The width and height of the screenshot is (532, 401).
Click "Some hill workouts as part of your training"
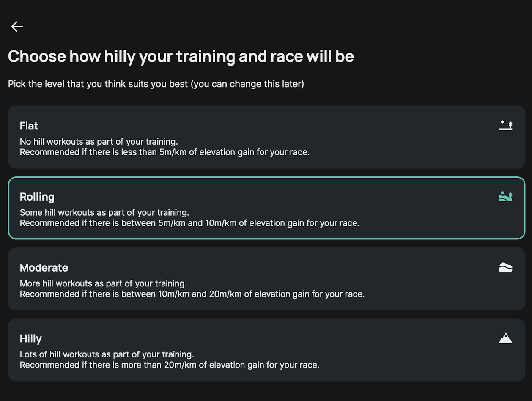coord(104,213)
